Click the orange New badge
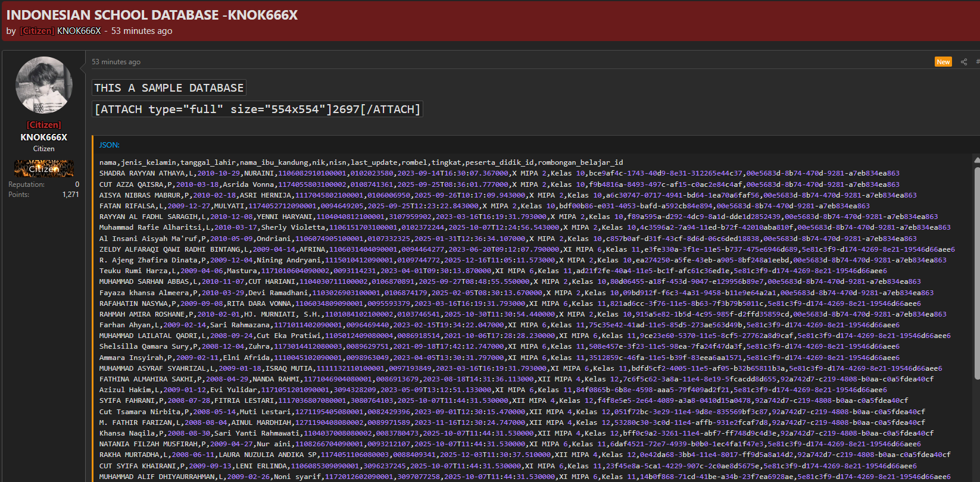Viewport: 980px width, 482px height. pyautogui.click(x=944, y=62)
